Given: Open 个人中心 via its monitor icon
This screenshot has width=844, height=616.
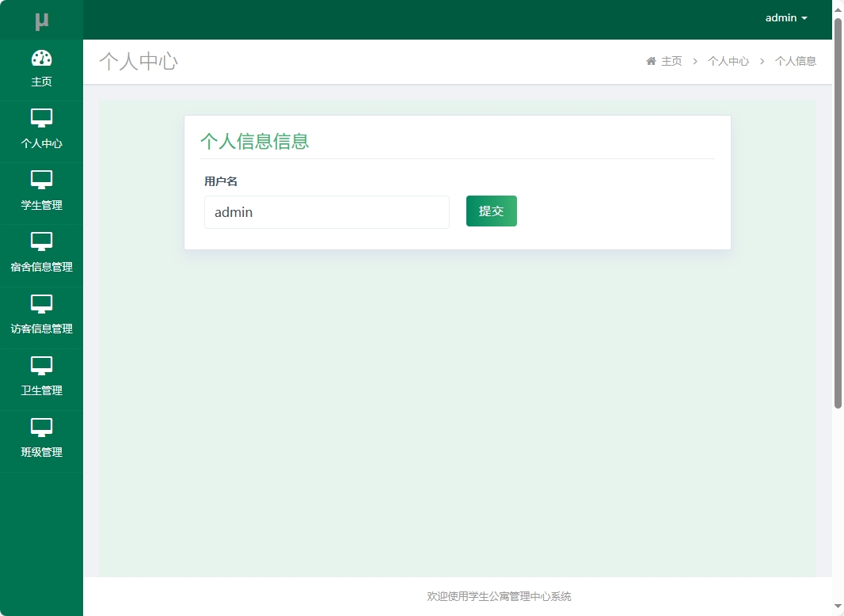Looking at the screenshot, I should 42,119.
